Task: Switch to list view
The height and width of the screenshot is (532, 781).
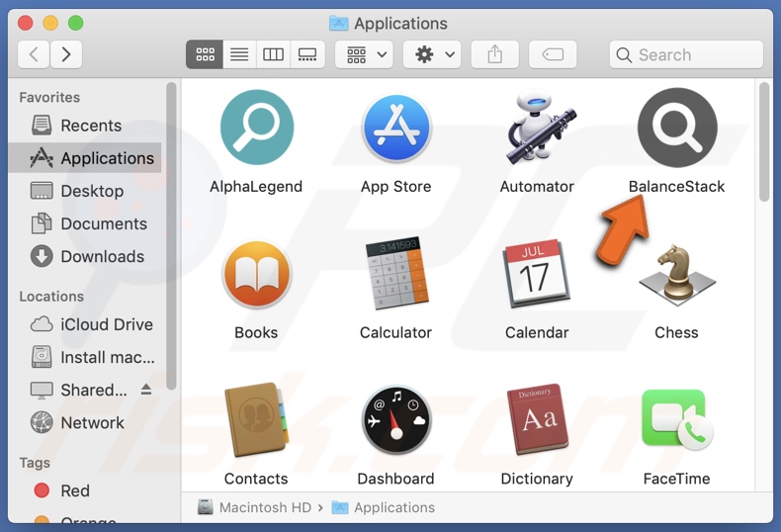Action: pyautogui.click(x=239, y=54)
